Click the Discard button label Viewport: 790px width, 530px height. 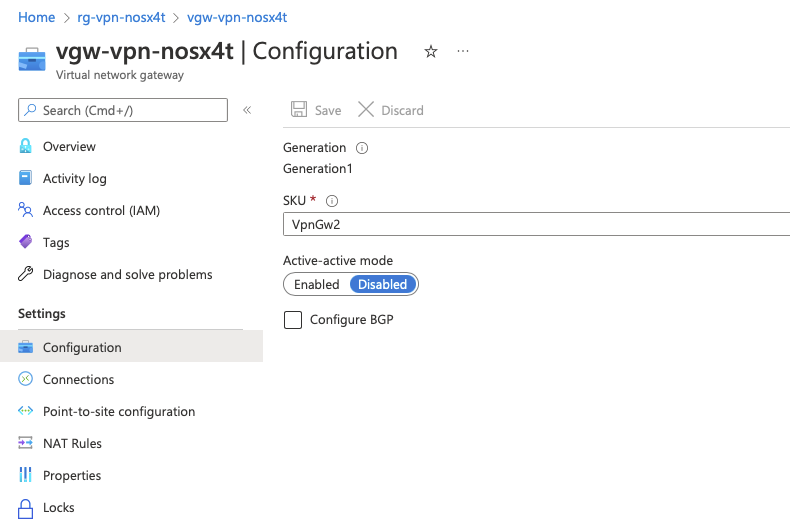[x=402, y=110]
